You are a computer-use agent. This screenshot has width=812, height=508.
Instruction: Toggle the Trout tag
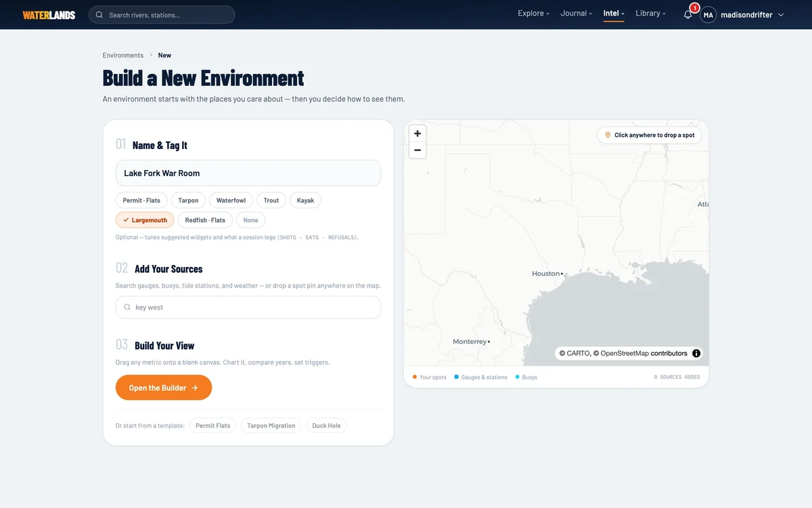271,200
